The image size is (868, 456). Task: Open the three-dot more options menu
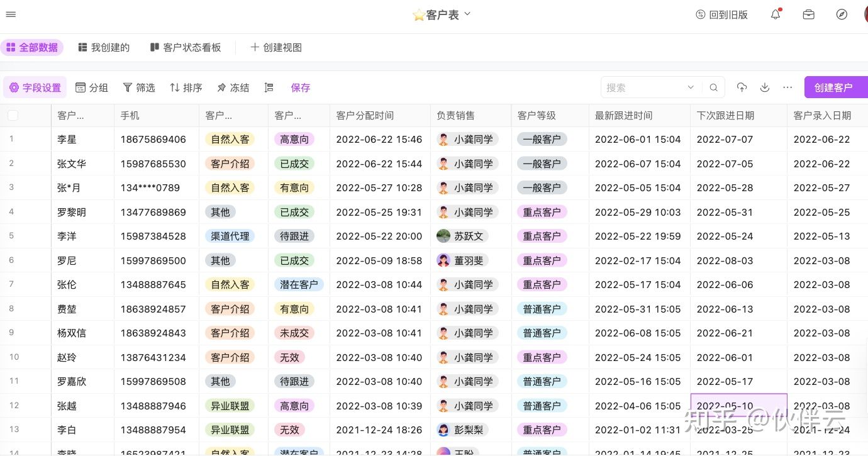coord(787,87)
